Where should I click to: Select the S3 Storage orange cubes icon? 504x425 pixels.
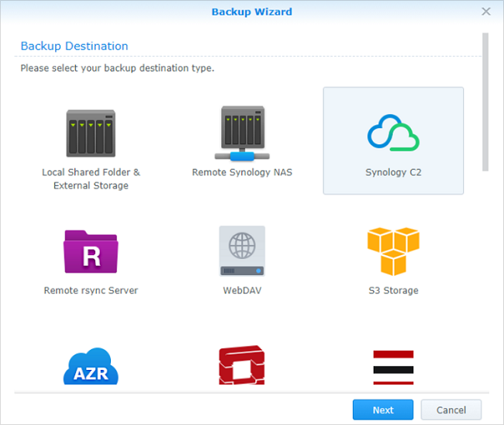coord(393,251)
